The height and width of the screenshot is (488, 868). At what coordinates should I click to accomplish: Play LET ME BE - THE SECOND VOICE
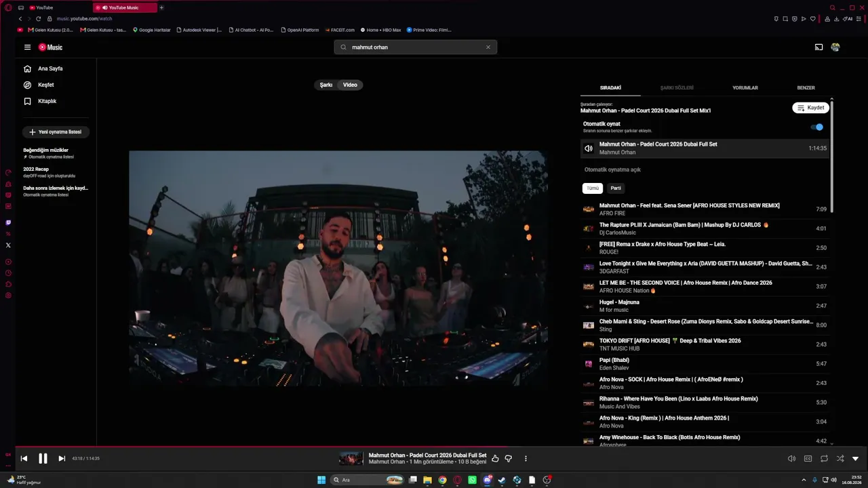(705, 287)
